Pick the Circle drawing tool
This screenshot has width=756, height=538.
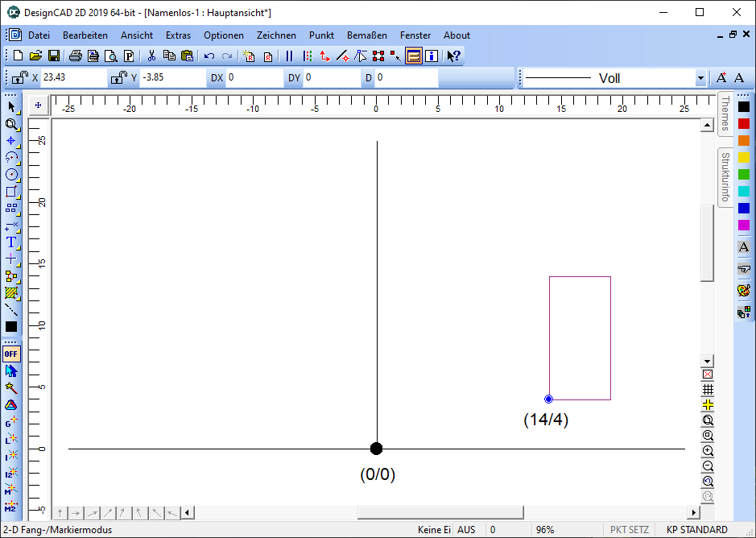click(11, 175)
